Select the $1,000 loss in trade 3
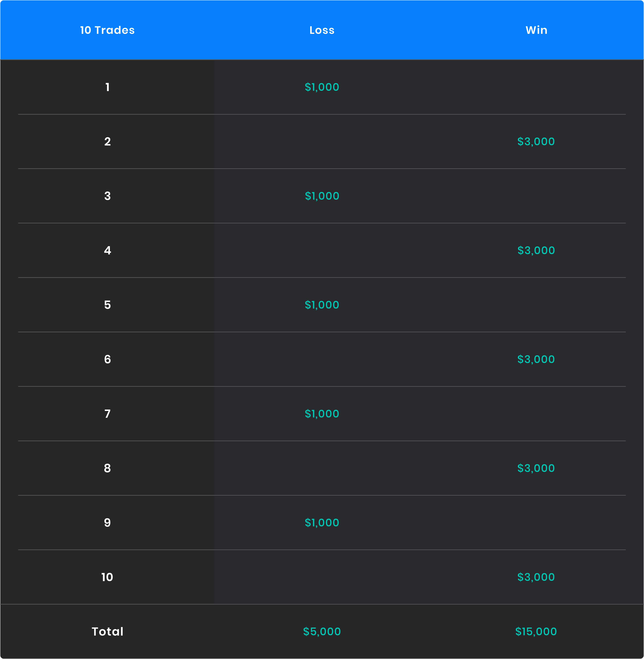The width and height of the screenshot is (644, 659). [x=322, y=196]
